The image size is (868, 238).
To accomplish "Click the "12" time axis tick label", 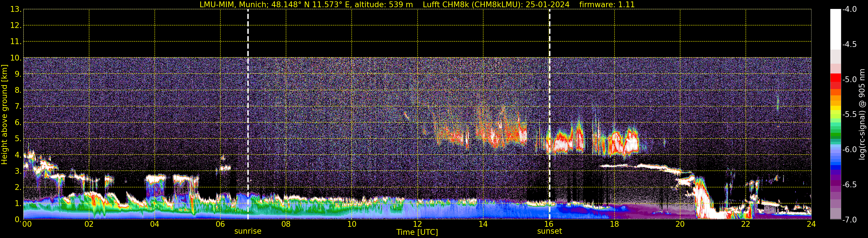I will tap(417, 224).
